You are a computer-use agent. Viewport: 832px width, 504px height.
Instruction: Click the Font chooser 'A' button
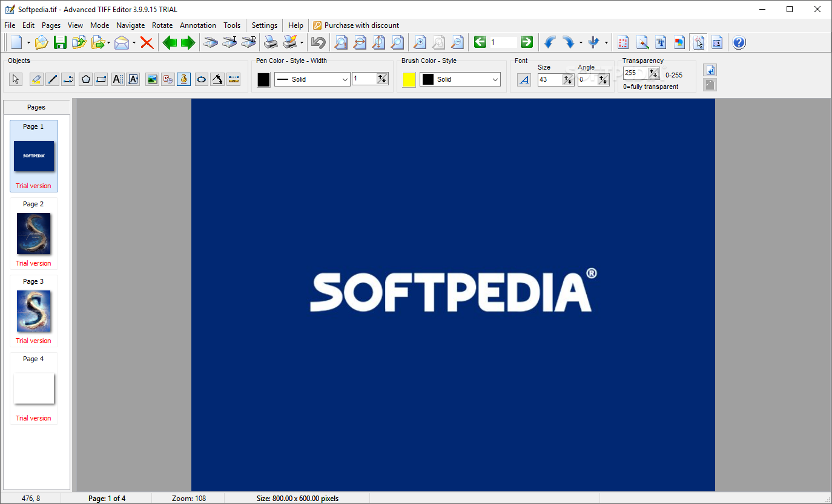point(524,79)
